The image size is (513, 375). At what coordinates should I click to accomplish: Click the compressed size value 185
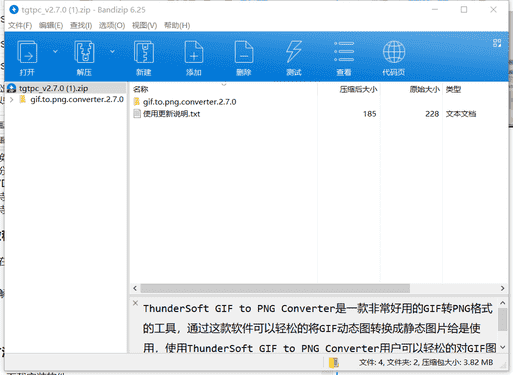tap(370, 114)
